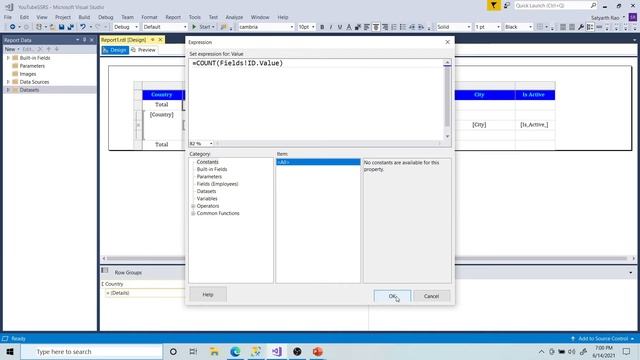Click the Help button in Expression dialog
Screen dimensions: 640x360
(208, 294)
